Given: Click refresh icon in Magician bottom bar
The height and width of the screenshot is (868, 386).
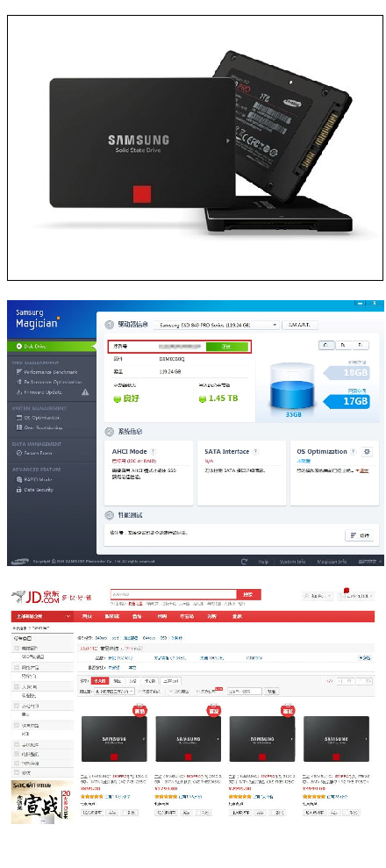Looking at the screenshot, I should tap(244, 562).
